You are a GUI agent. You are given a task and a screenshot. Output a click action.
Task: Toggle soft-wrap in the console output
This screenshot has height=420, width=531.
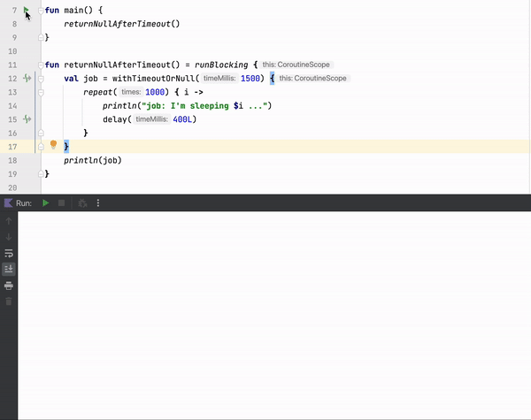[9, 253]
